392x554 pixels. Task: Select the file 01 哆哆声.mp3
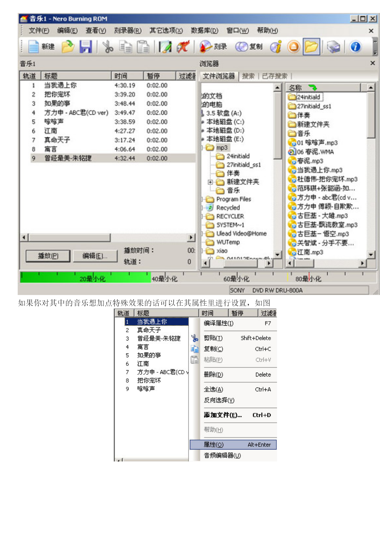click(x=313, y=143)
